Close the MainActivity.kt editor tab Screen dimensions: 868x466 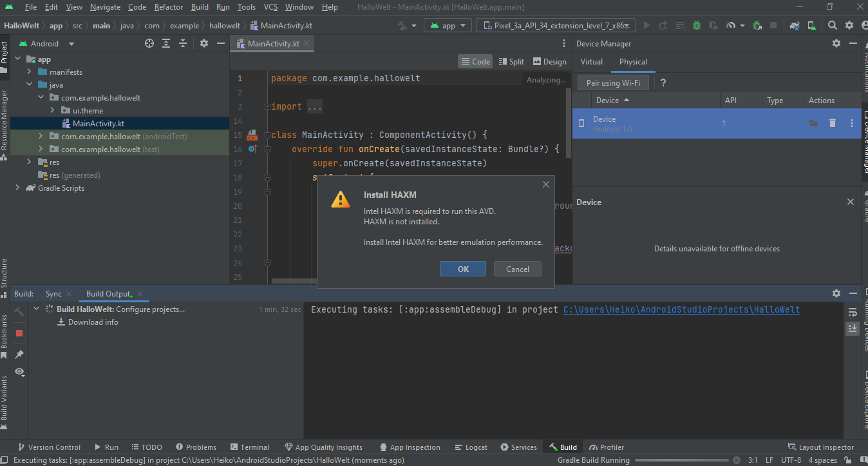click(x=307, y=44)
